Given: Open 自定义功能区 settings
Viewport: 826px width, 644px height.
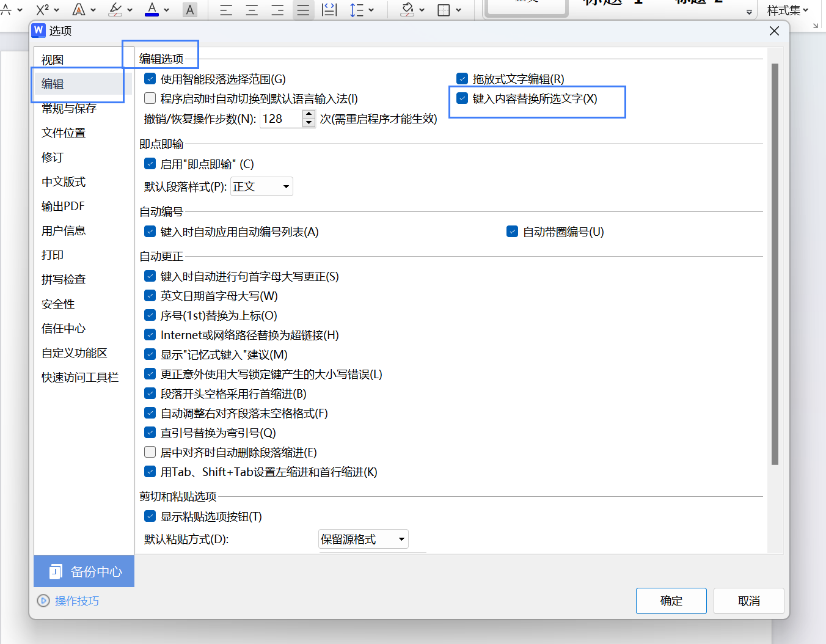Looking at the screenshot, I should tap(75, 353).
